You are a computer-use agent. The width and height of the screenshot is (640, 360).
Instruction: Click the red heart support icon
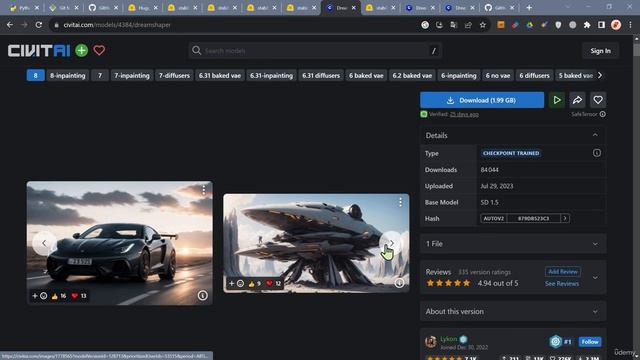(99, 51)
